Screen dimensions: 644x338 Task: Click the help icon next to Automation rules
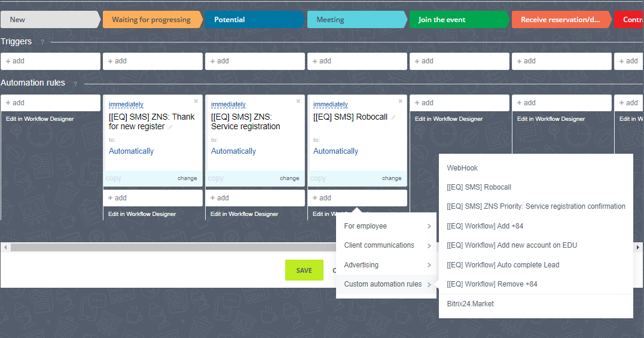[75, 84]
